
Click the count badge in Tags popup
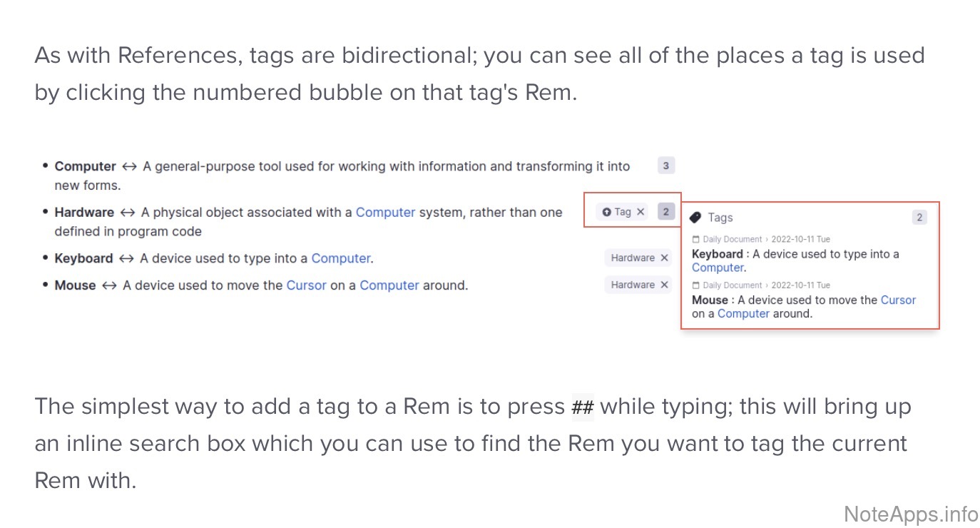pyautogui.click(x=919, y=218)
